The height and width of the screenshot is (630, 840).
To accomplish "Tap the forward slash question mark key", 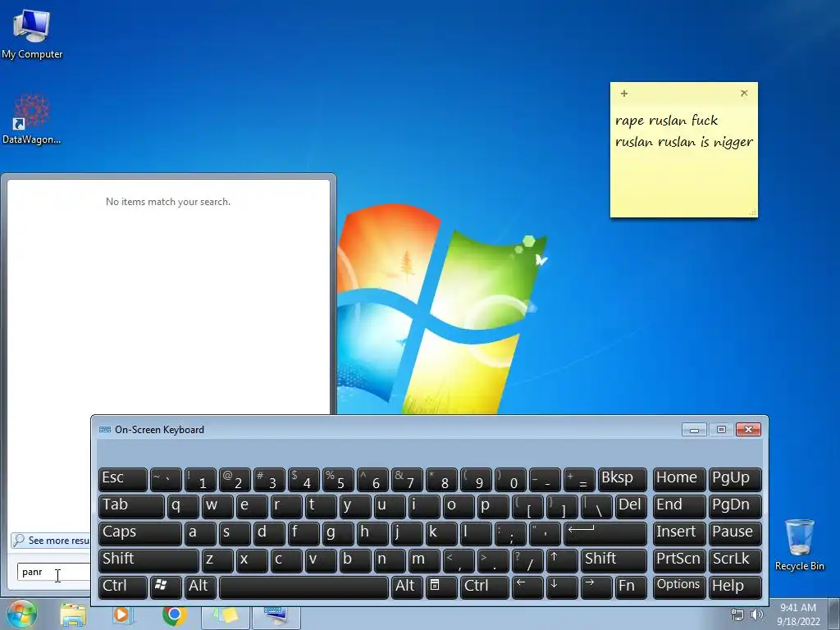I will coord(527,559).
